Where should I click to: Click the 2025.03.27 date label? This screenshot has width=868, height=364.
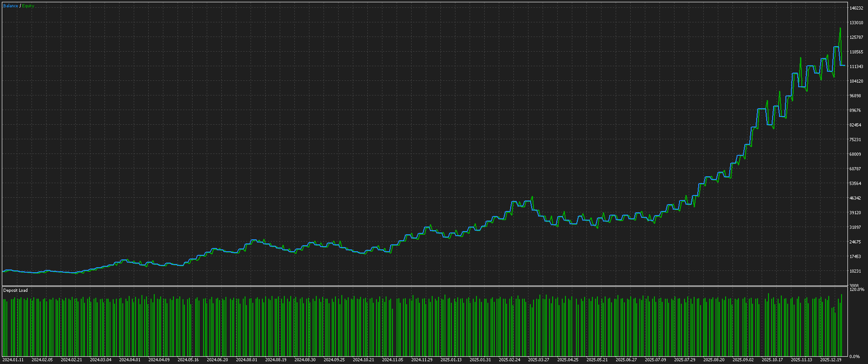point(539,360)
